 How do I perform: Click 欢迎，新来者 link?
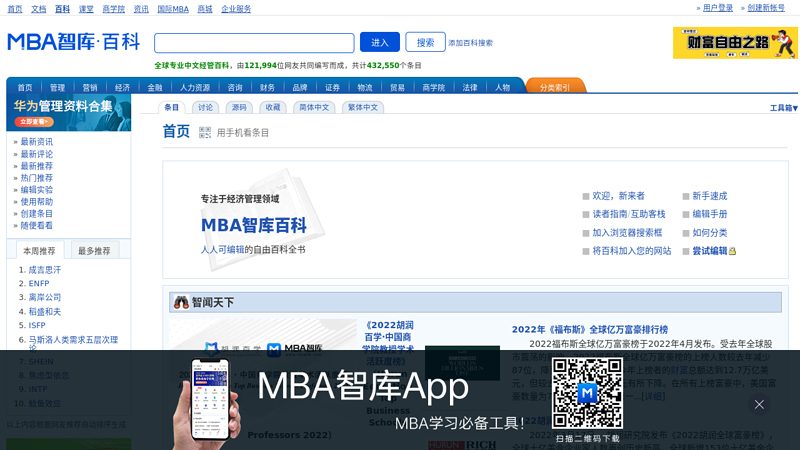click(618, 196)
